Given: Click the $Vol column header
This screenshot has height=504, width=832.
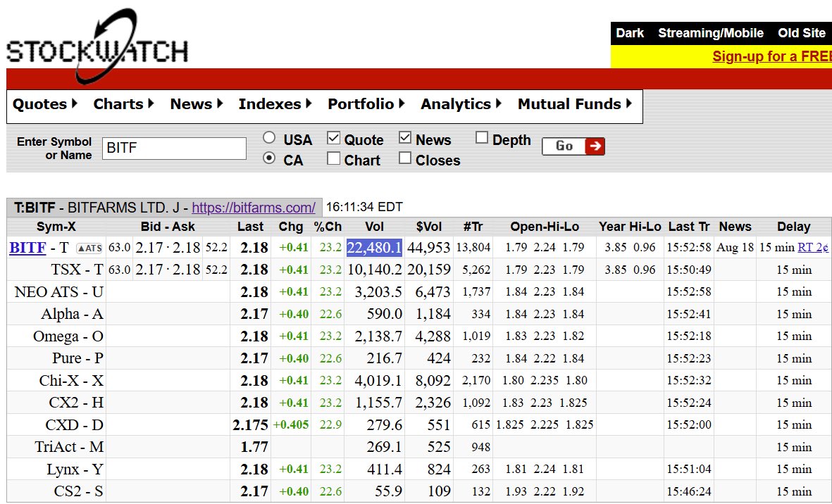Looking at the screenshot, I should [x=429, y=227].
